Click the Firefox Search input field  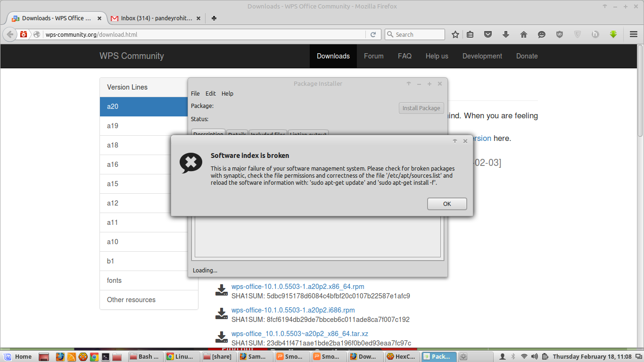[415, 34]
